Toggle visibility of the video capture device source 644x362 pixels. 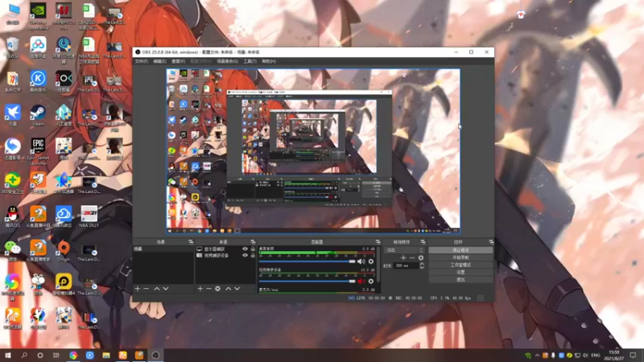[x=246, y=255]
